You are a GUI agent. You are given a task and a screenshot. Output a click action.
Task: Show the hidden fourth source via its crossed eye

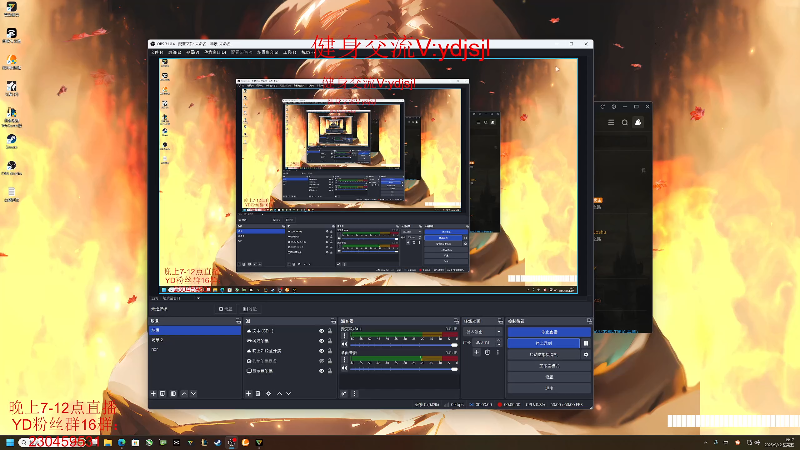tap(321, 361)
